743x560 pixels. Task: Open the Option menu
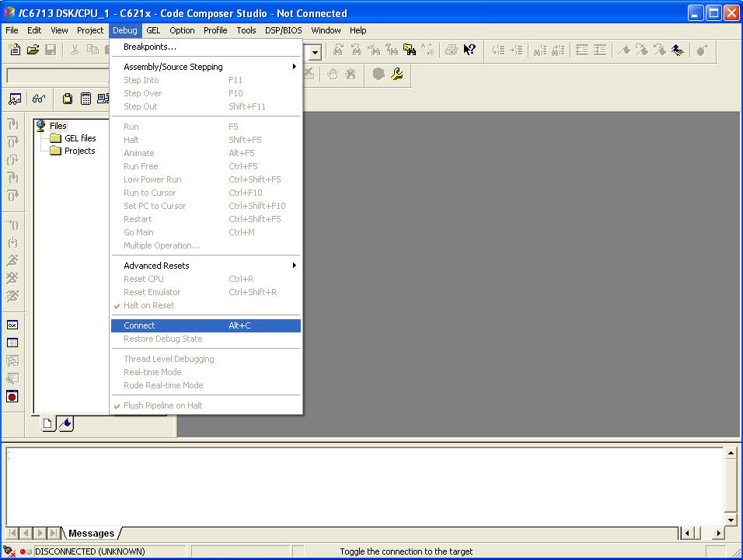(182, 30)
